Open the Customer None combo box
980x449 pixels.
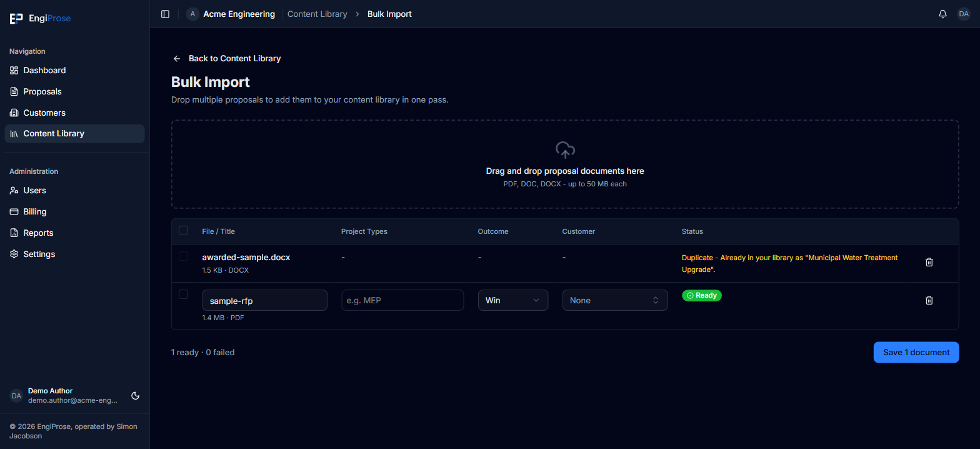point(615,300)
